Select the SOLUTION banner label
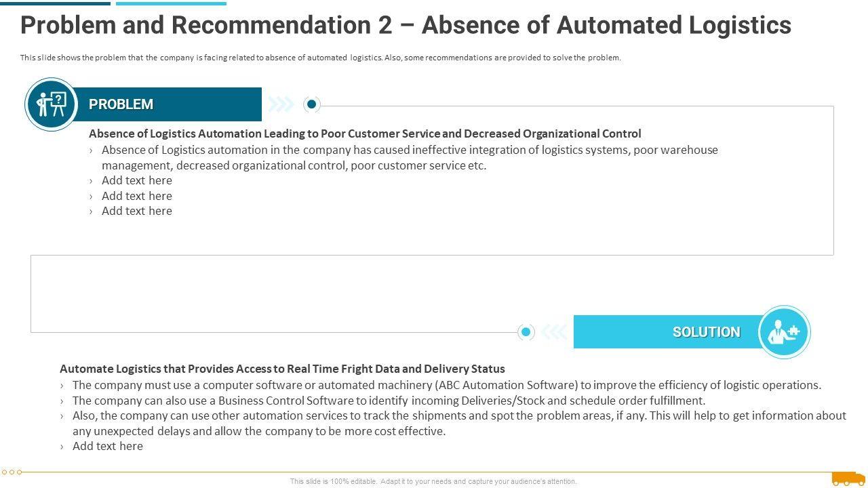Screen dimensions: 868x488 (706, 332)
